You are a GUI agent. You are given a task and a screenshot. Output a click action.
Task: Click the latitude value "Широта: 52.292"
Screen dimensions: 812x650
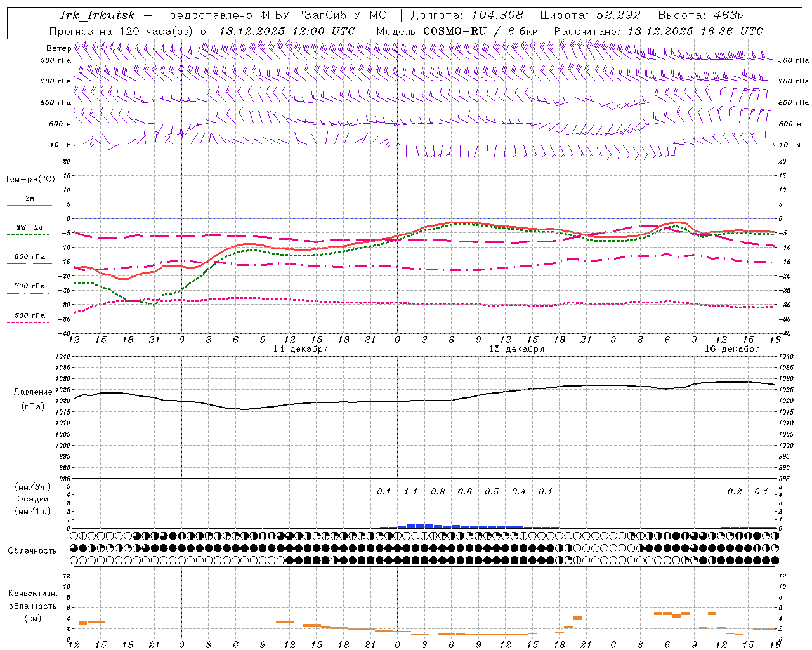(591, 15)
